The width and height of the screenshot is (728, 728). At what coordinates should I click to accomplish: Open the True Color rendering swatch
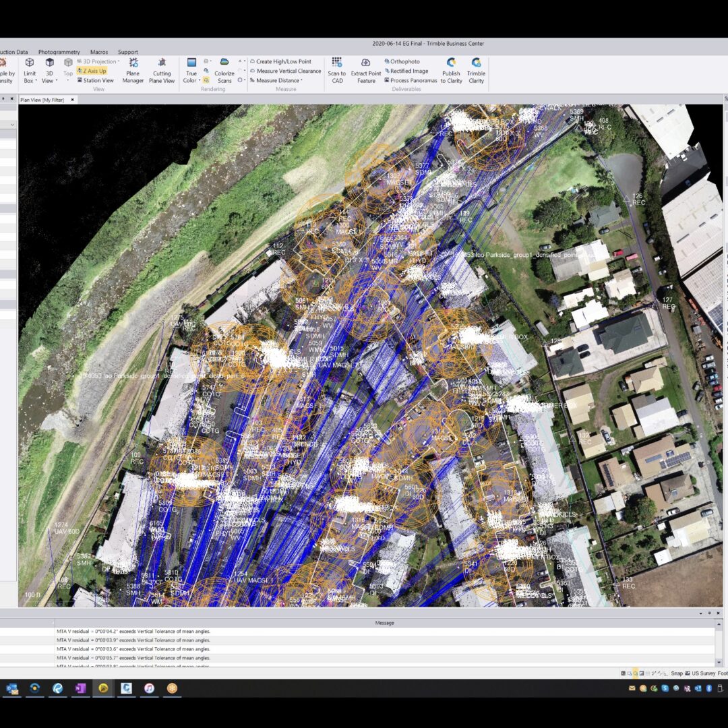click(191, 63)
